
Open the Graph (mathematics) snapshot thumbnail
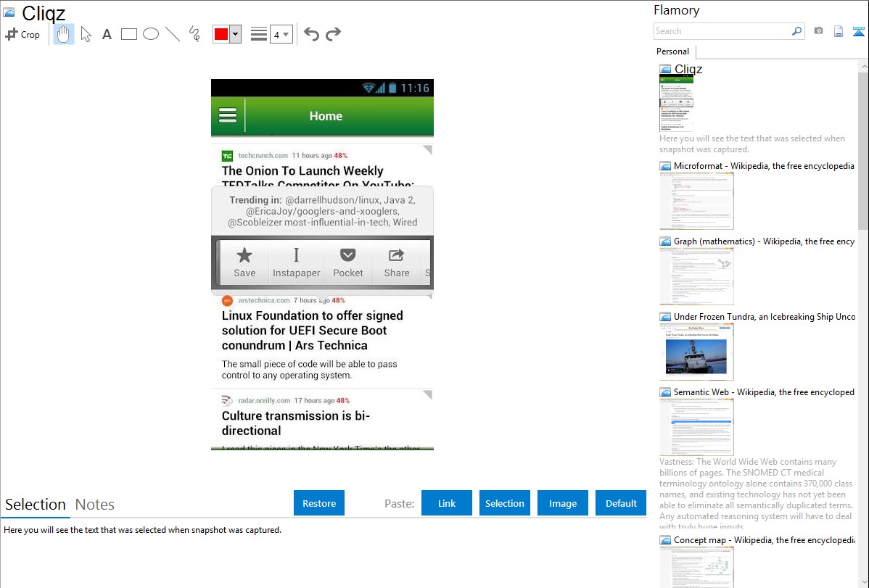point(696,276)
